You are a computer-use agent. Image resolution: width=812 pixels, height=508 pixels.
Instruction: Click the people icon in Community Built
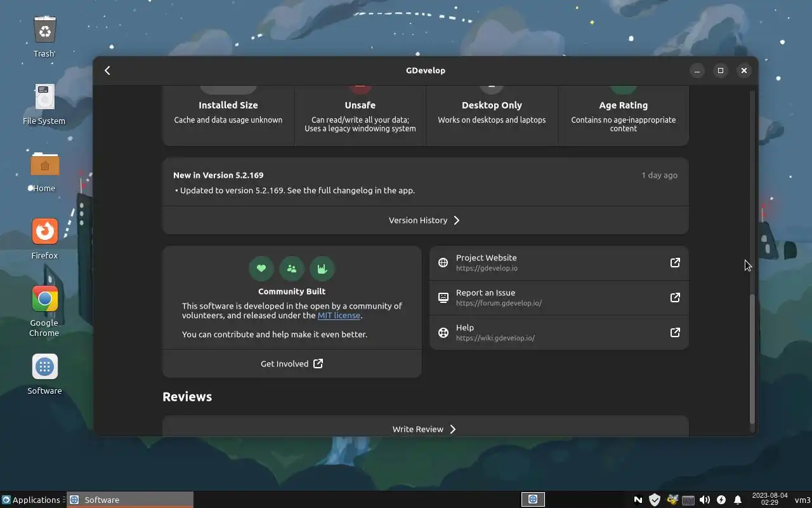pyautogui.click(x=292, y=269)
